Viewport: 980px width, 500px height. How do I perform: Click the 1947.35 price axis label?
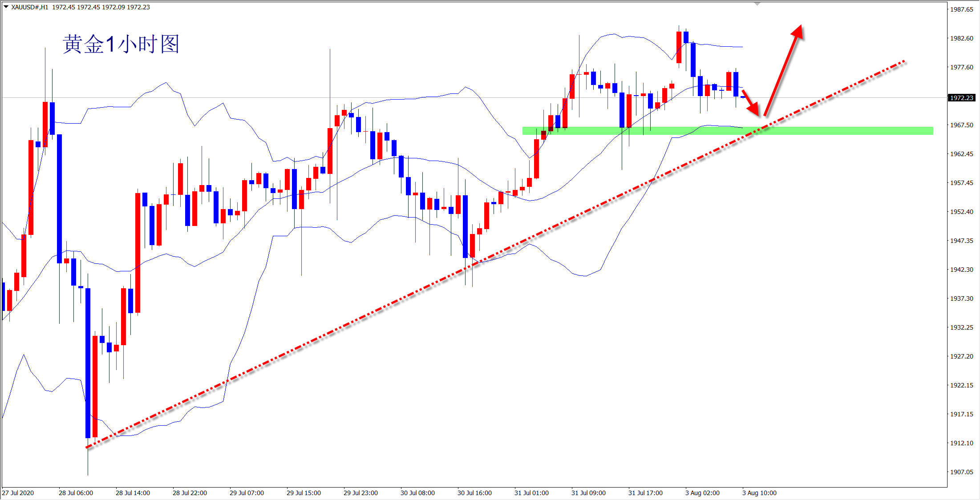[x=962, y=241]
